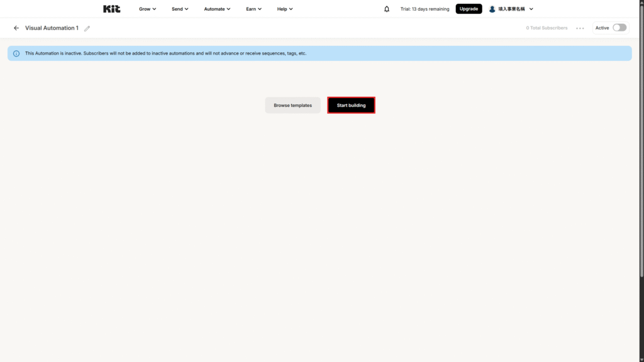
Task: Click the Browse templates button
Action: coord(292,106)
